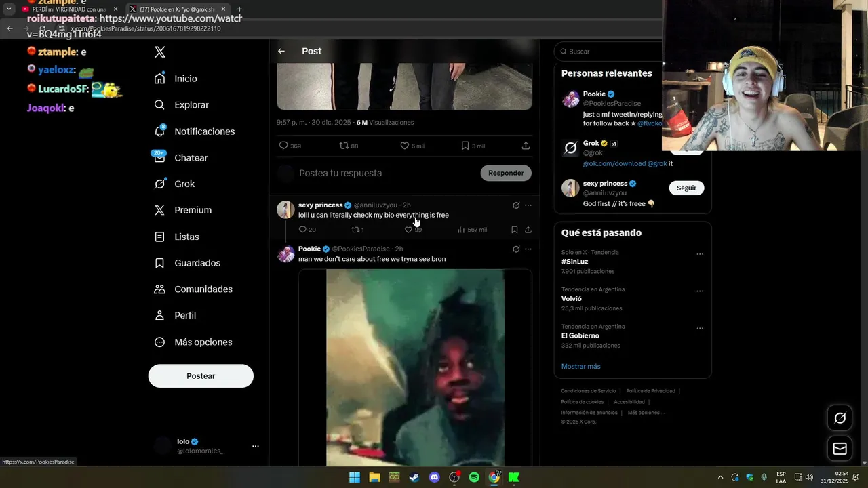Show hidden tray icons chevron
868x488 pixels.
(720, 477)
